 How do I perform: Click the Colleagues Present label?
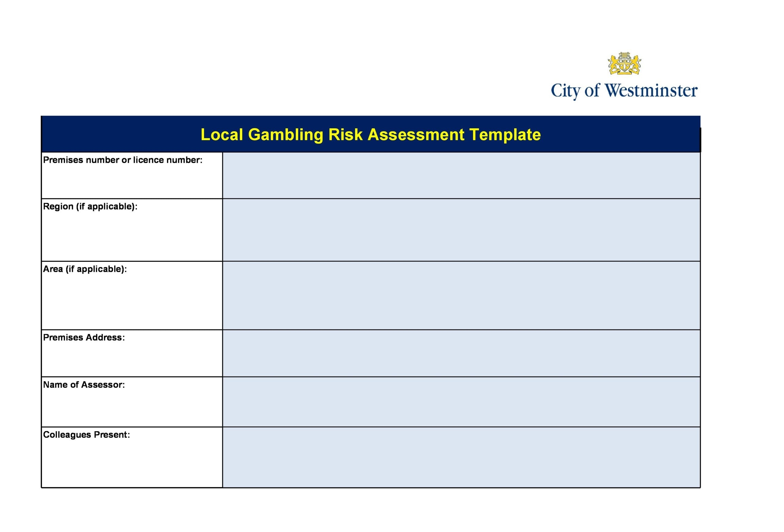point(86,435)
